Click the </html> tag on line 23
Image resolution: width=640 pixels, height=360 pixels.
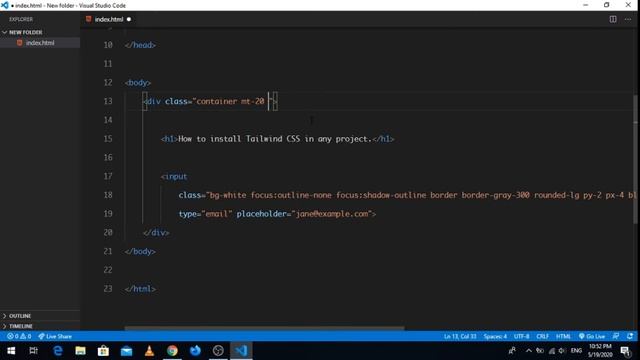click(x=140, y=289)
